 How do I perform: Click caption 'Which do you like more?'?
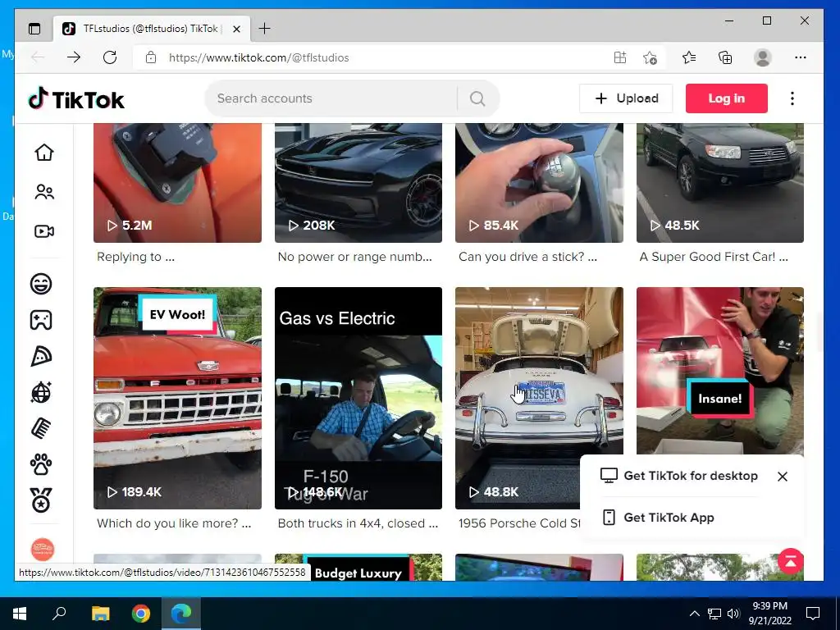pyautogui.click(x=174, y=523)
